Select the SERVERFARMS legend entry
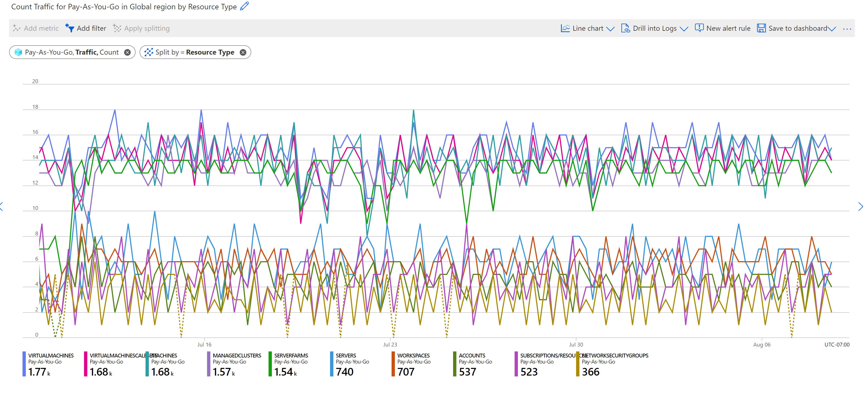This screenshot has height=400, width=868. point(289,364)
